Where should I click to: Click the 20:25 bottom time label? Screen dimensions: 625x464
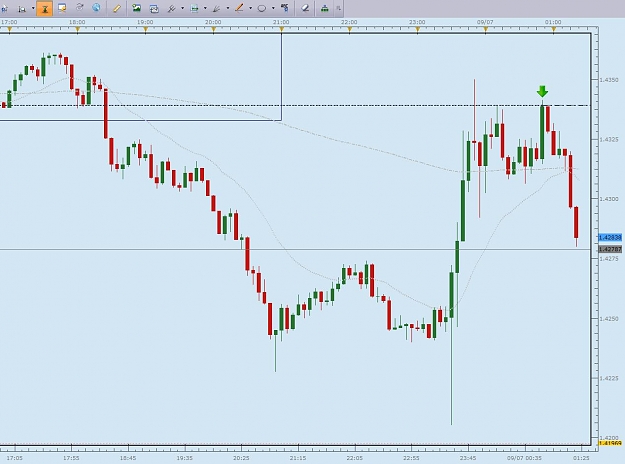[x=241, y=458]
